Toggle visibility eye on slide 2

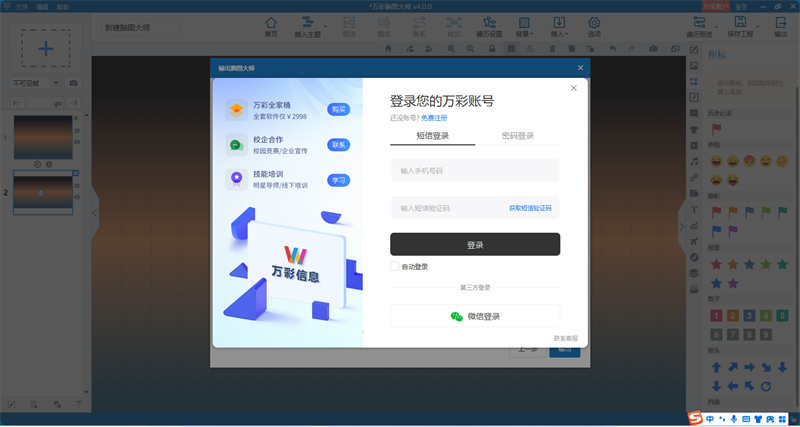pos(77,197)
